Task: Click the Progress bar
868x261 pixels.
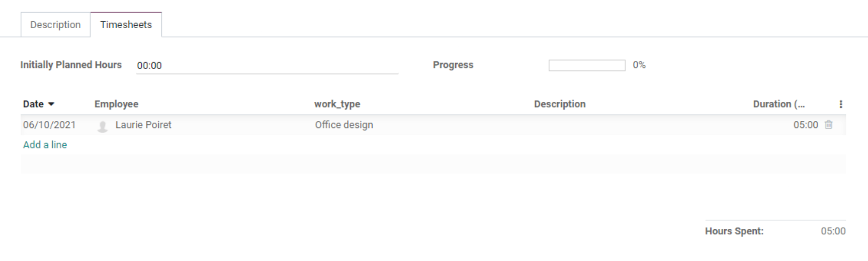Action: [586, 66]
